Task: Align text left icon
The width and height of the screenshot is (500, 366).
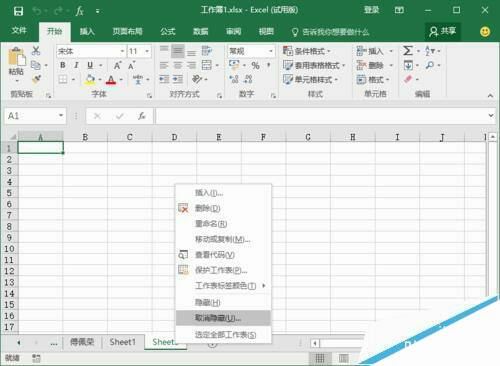Action: pos(164,65)
